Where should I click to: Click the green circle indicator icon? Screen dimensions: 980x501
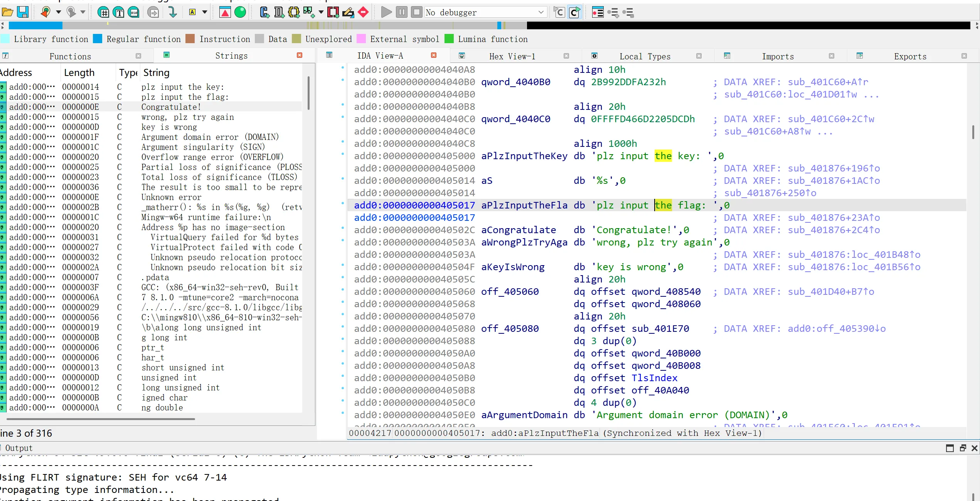pyautogui.click(x=240, y=12)
